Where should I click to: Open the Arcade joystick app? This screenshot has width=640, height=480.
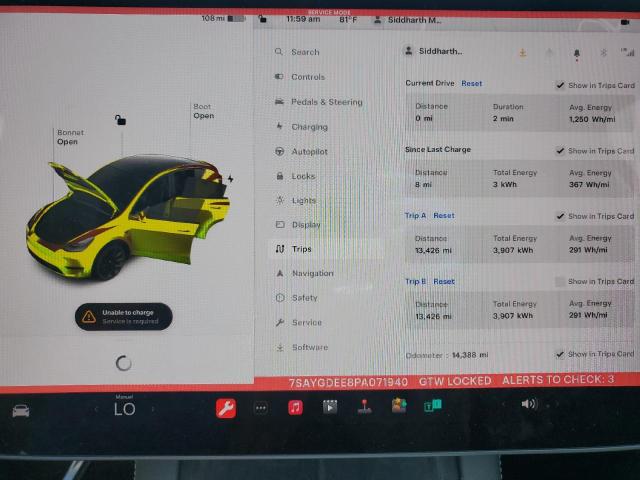pyautogui.click(x=364, y=407)
